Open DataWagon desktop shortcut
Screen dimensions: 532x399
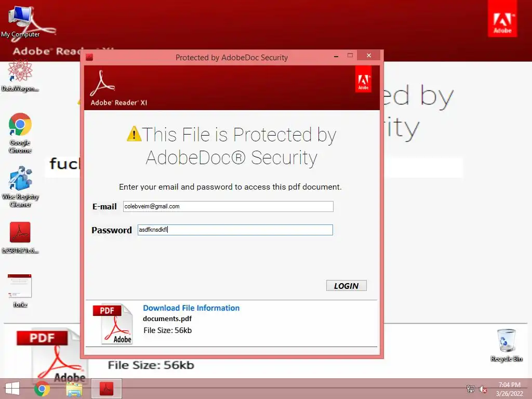(x=20, y=76)
